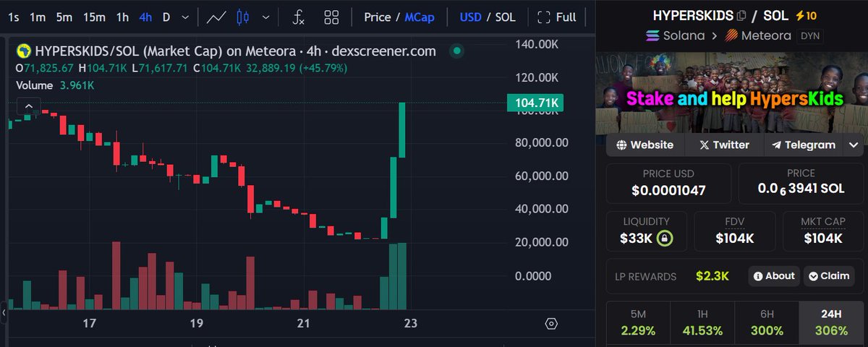Open LP rewards About info
The height and width of the screenshot is (347, 868).
pyautogui.click(x=774, y=276)
